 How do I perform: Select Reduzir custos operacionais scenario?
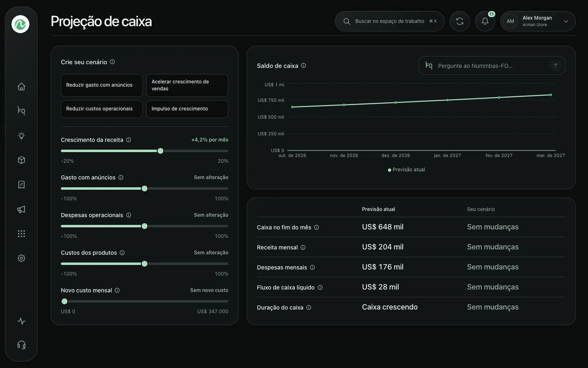pos(102,109)
